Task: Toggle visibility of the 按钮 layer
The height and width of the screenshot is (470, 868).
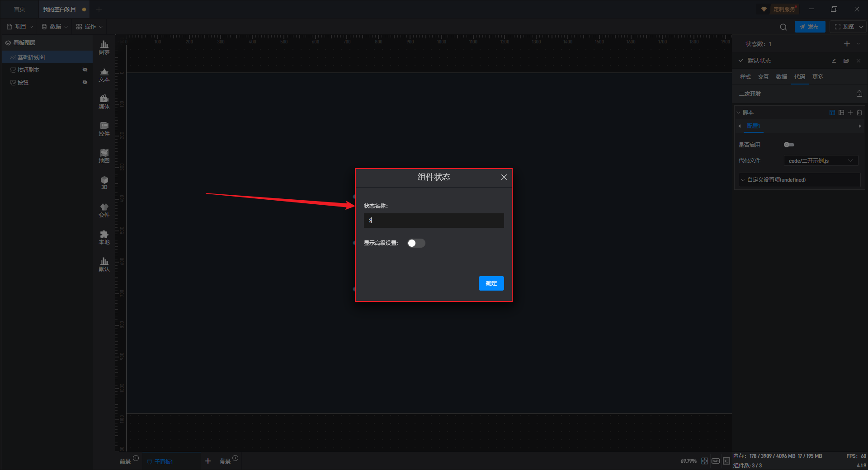Action: (x=85, y=82)
